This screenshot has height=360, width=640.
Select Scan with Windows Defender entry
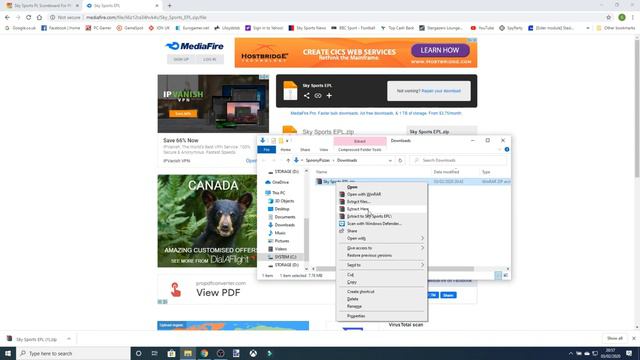(374, 224)
